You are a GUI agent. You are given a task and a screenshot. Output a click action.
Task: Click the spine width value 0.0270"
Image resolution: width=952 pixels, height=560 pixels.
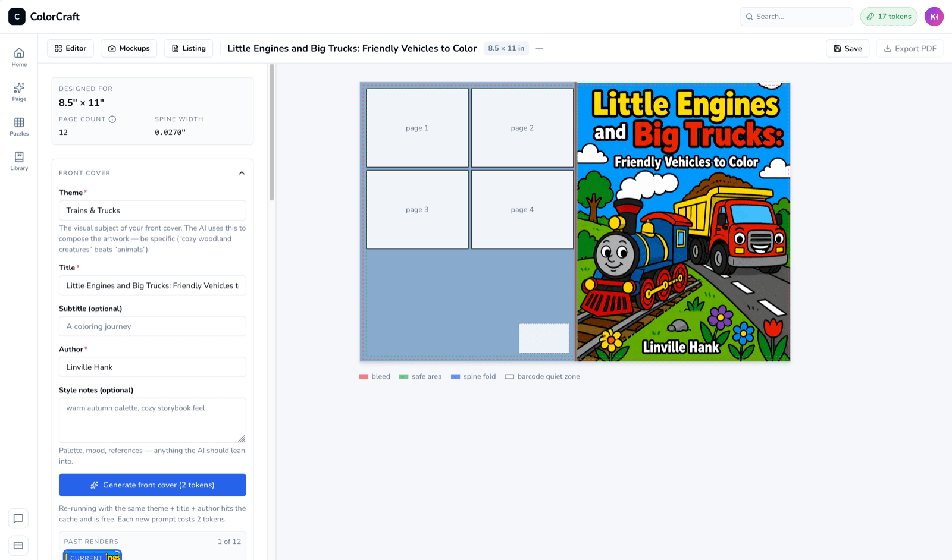pos(170,133)
